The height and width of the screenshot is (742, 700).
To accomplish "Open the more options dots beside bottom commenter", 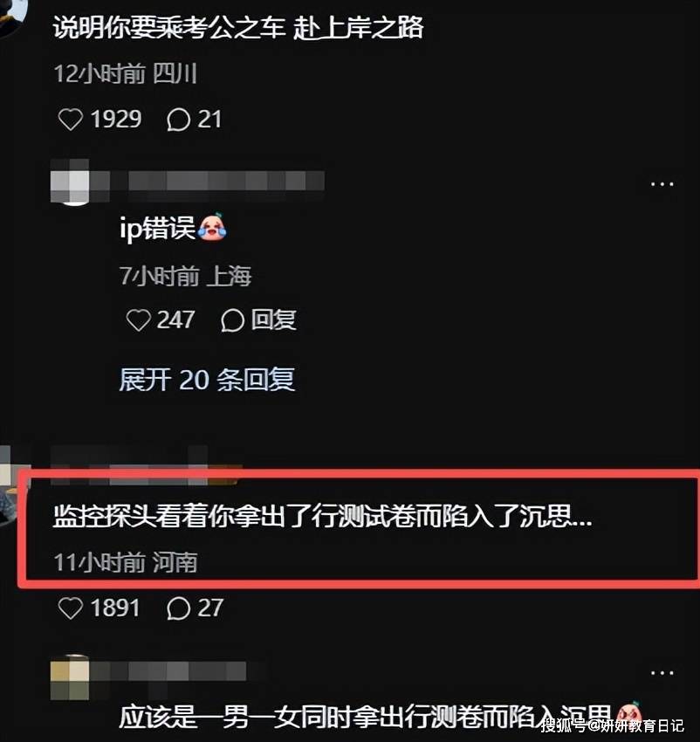I will tap(662, 672).
